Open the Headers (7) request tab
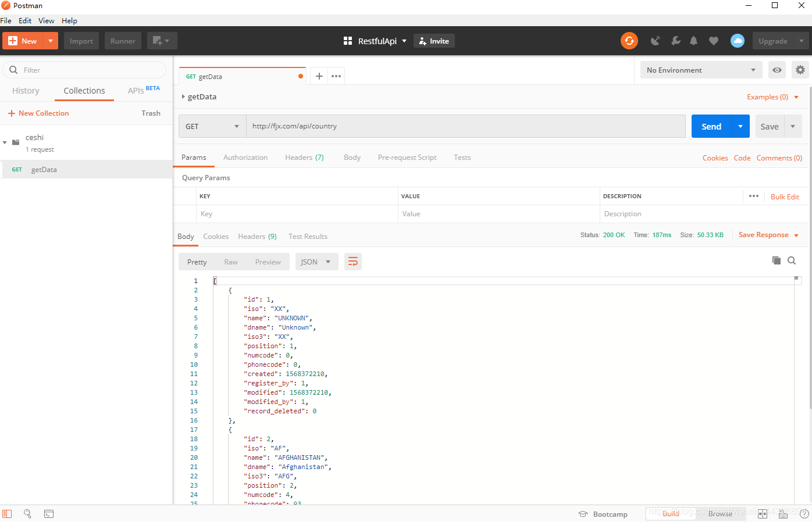Screen dimensions: 812x522 coord(304,158)
